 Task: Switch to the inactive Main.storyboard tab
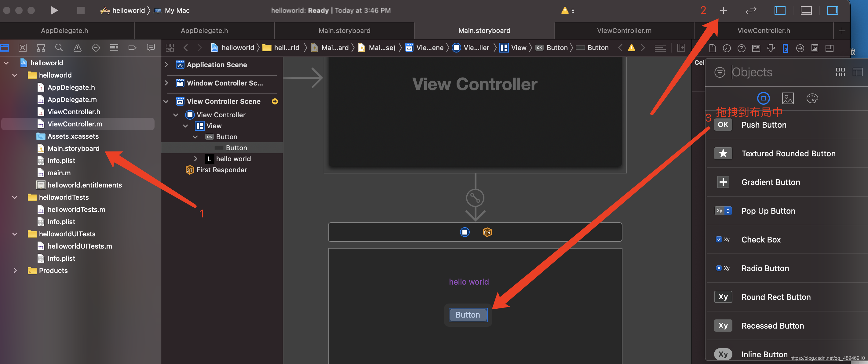[345, 31]
